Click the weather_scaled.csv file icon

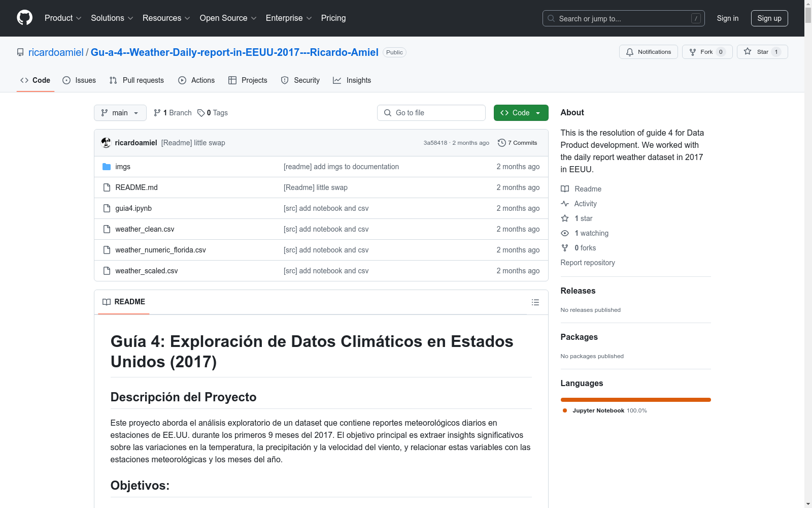click(x=107, y=271)
